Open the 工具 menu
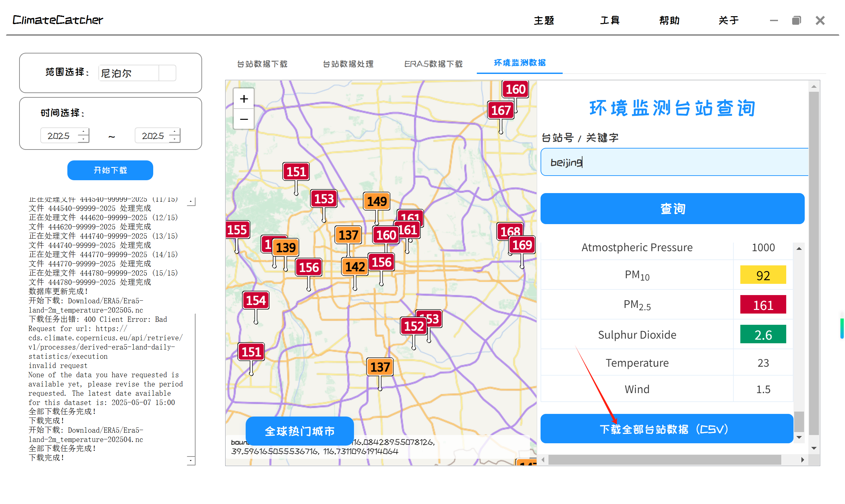 [x=610, y=20]
